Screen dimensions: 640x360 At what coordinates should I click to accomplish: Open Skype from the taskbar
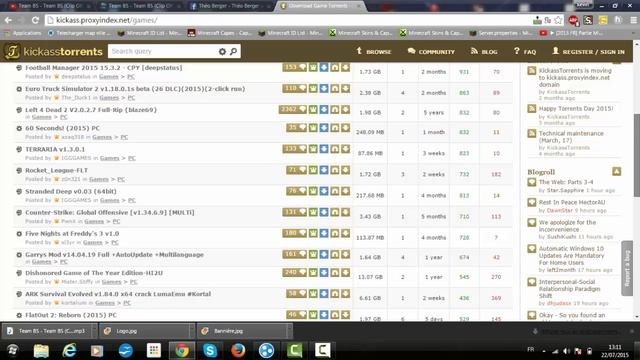coord(210,350)
